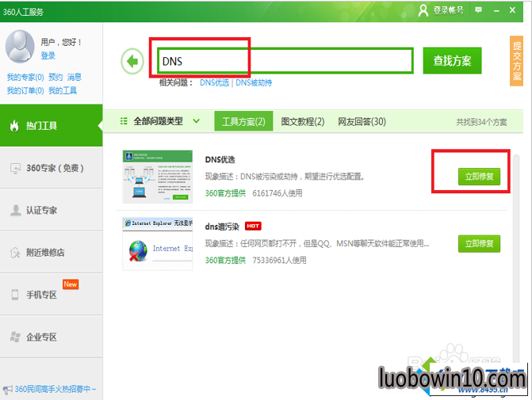This screenshot has width=532, height=400.
Task: Click the Windows flag icon beside 企业专区
Action: click(x=15, y=337)
